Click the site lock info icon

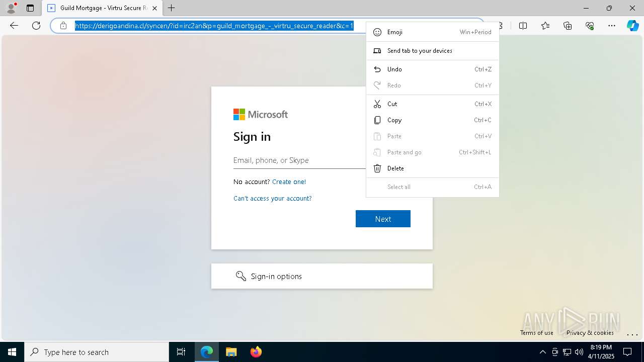coord(63,26)
